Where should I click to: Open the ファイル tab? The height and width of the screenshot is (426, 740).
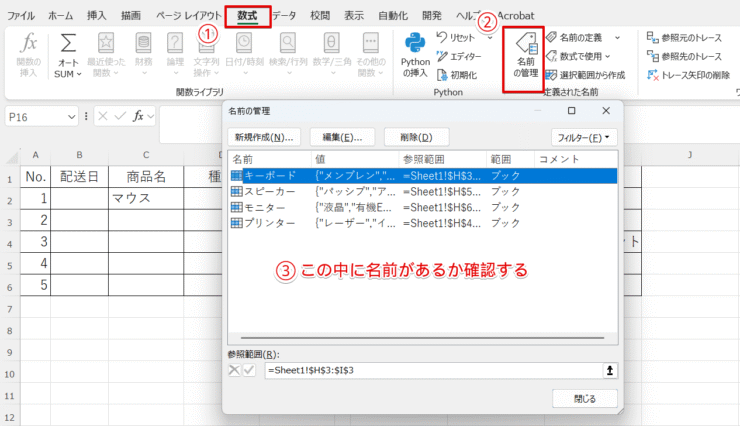pos(21,16)
